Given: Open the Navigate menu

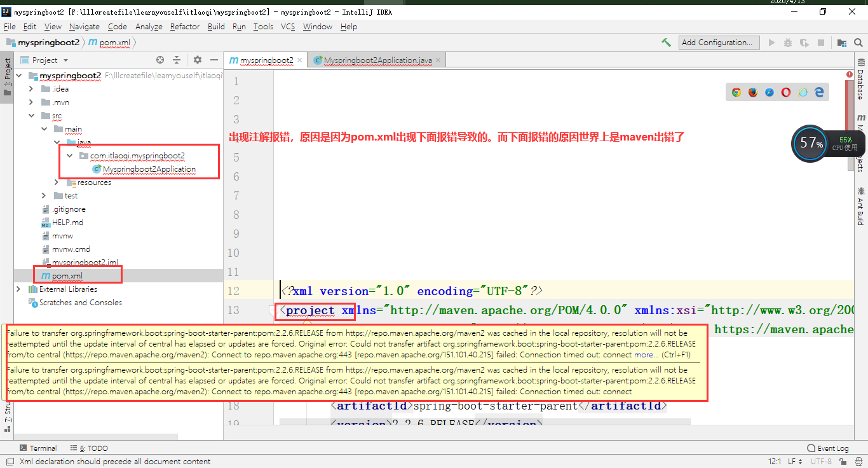Looking at the screenshot, I should 85,27.
